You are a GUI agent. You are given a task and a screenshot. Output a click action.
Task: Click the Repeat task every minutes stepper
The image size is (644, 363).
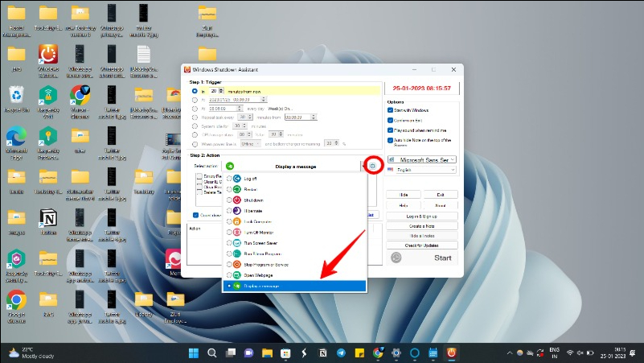250,118
